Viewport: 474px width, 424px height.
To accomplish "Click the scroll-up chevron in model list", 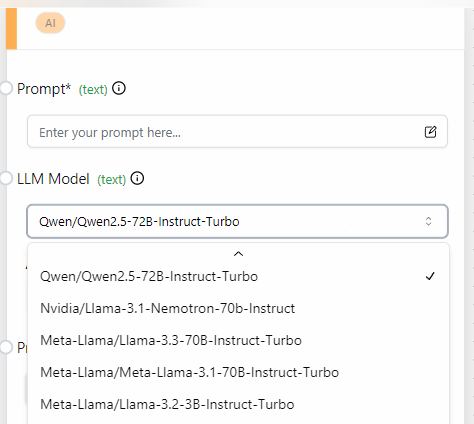I will coord(238,254).
